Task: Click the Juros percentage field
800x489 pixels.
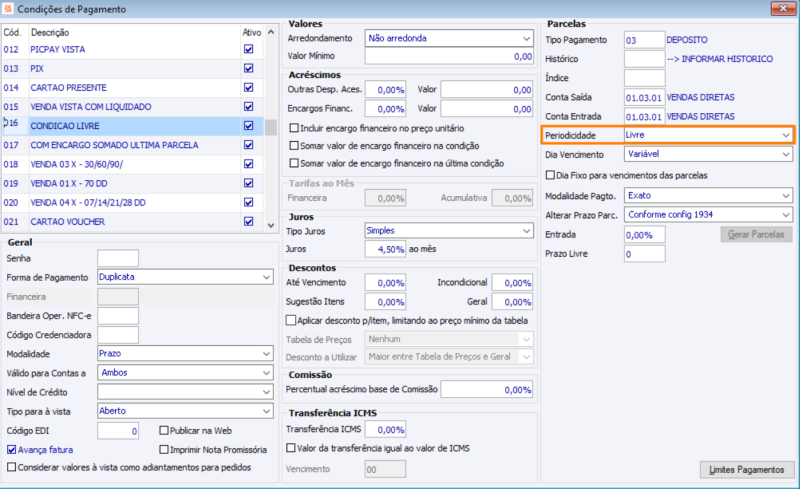Action: (385, 250)
